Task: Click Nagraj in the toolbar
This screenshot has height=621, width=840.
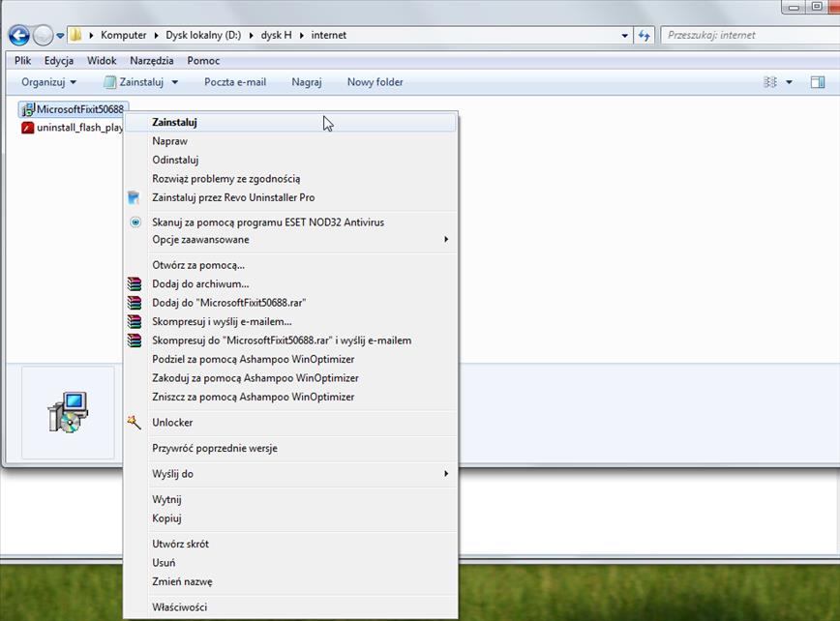Action: pyautogui.click(x=307, y=82)
